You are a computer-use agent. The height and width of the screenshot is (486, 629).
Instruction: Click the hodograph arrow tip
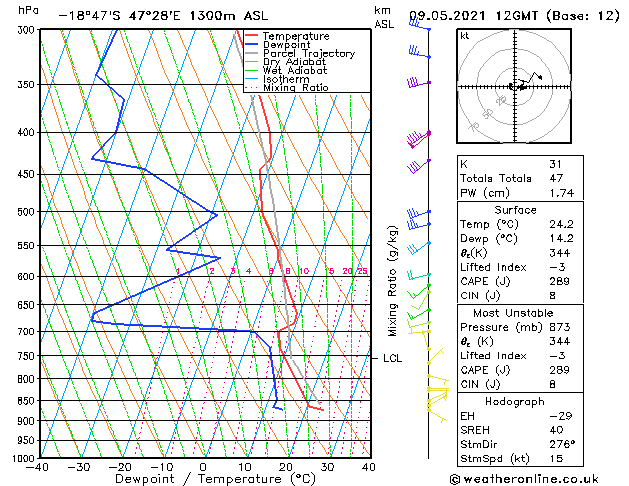[541, 77]
